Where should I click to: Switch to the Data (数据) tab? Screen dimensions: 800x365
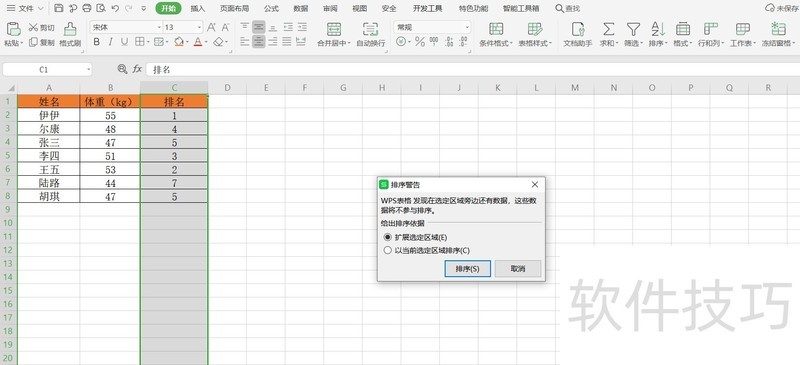click(x=301, y=9)
